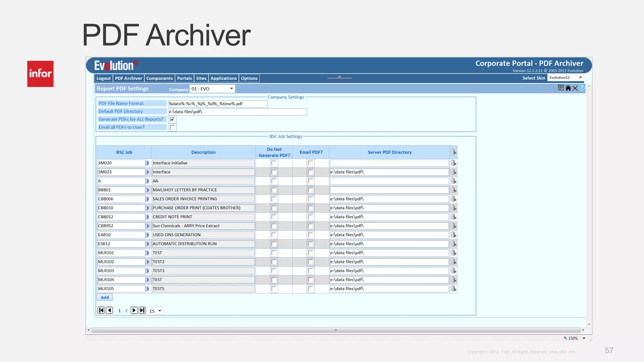Click the lookup arrow next to BSC job 3M020
The height and width of the screenshot is (362, 644).
pyautogui.click(x=147, y=163)
